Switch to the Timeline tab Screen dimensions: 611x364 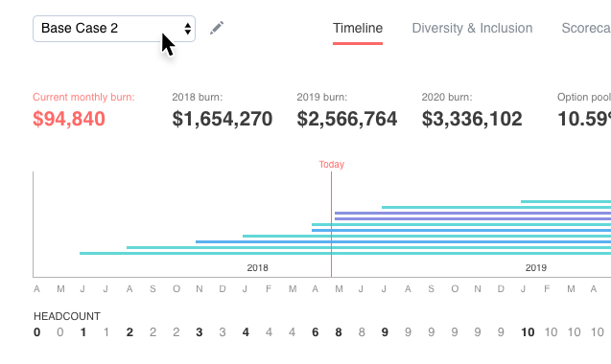point(358,28)
